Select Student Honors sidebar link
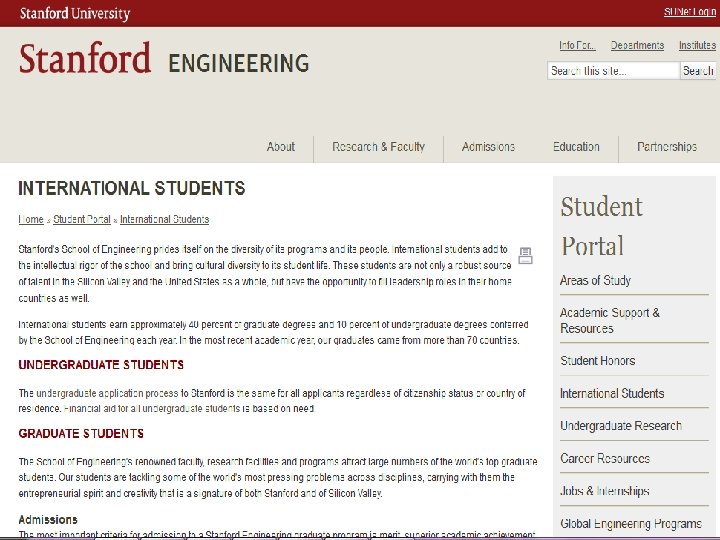The height and width of the screenshot is (540, 720). coord(597,361)
